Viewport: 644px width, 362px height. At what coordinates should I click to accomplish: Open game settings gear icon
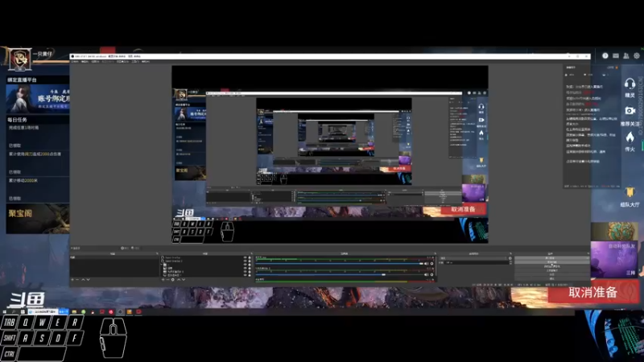coord(637,56)
